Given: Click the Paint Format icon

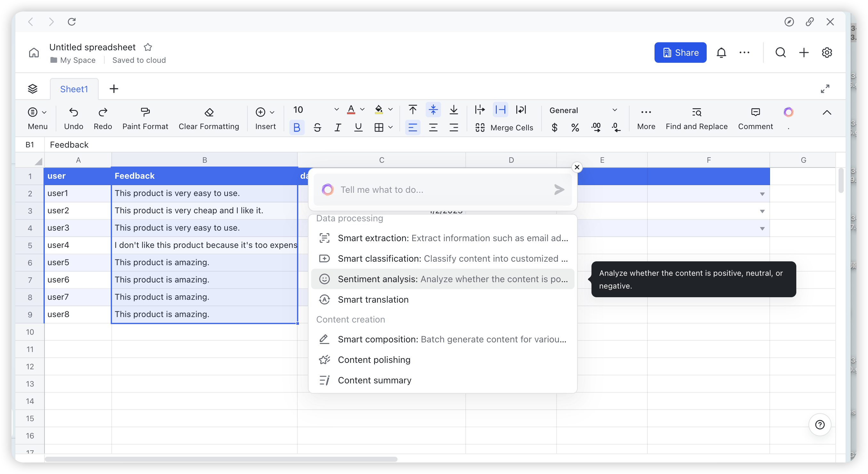Looking at the screenshot, I should (145, 112).
